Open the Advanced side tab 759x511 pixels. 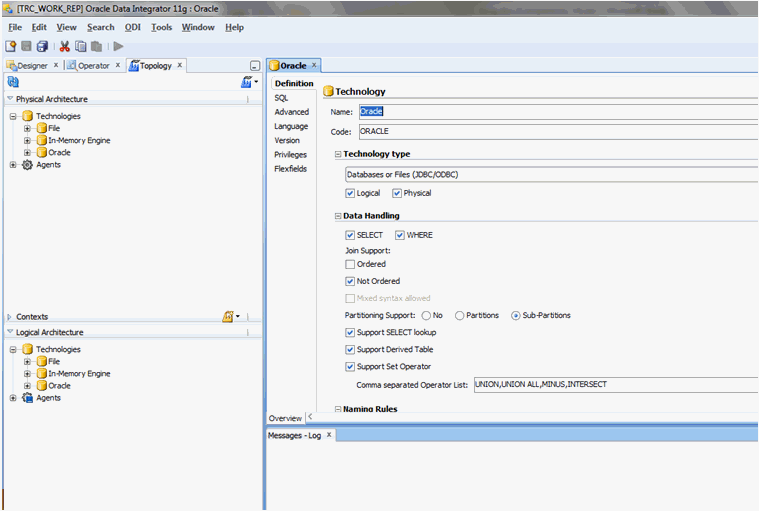(x=291, y=112)
